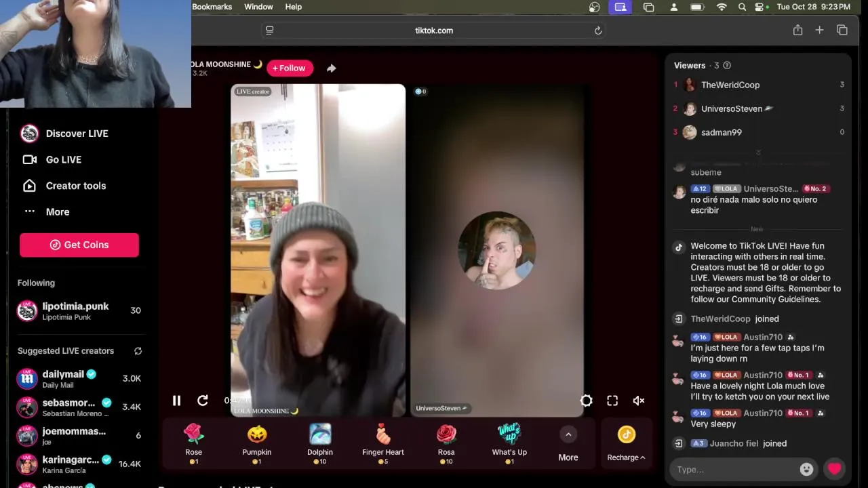Open a new Safari tab
Image resolution: width=868 pixels, height=488 pixels.
[x=819, y=30]
